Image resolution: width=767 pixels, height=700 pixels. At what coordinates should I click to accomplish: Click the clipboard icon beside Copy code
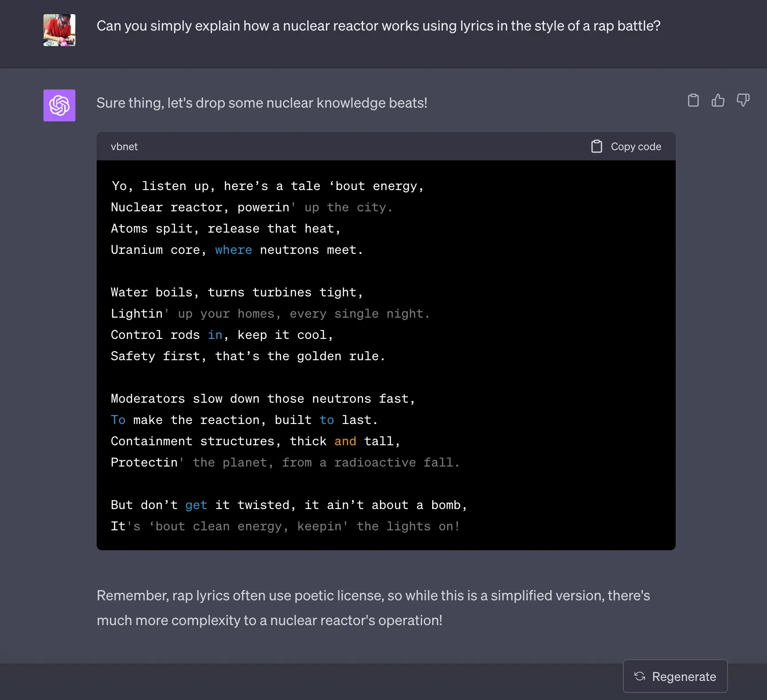pyautogui.click(x=597, y=146)
